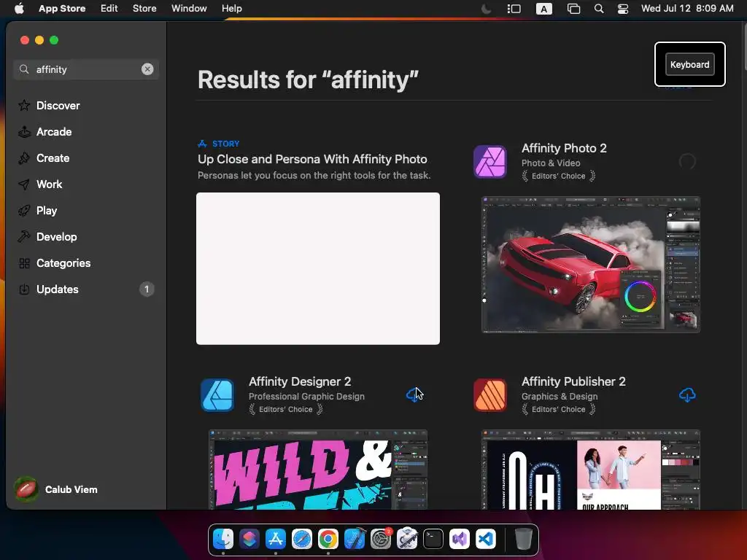Open Control Center in menu bar

click(623, 9)
